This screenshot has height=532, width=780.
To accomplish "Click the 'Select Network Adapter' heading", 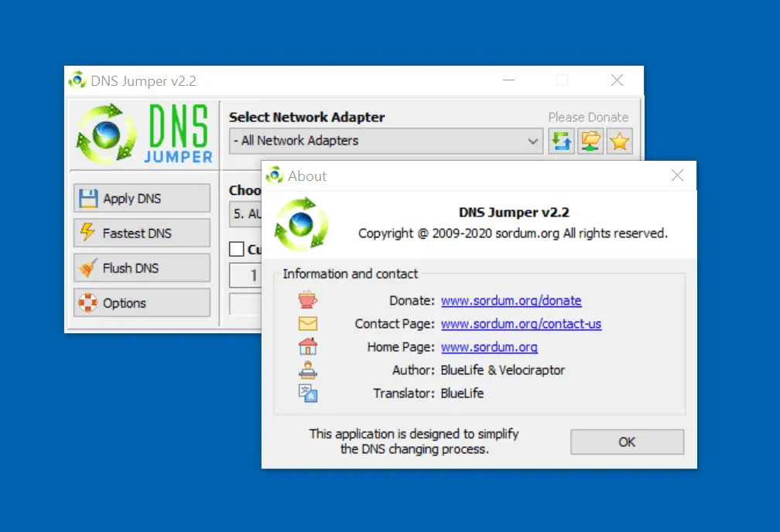I will pyautogui.click(x=306, y=118).
